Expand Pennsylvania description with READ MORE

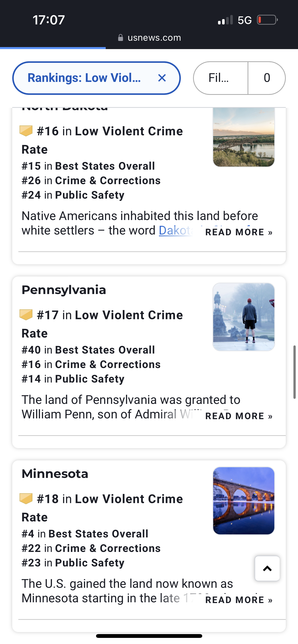239,416
